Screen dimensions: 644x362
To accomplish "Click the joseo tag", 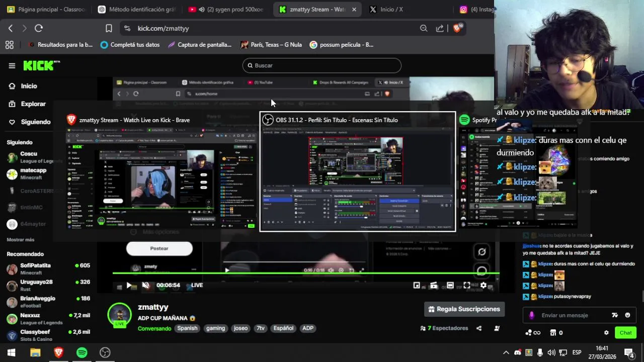I will [x=240, y=328].
